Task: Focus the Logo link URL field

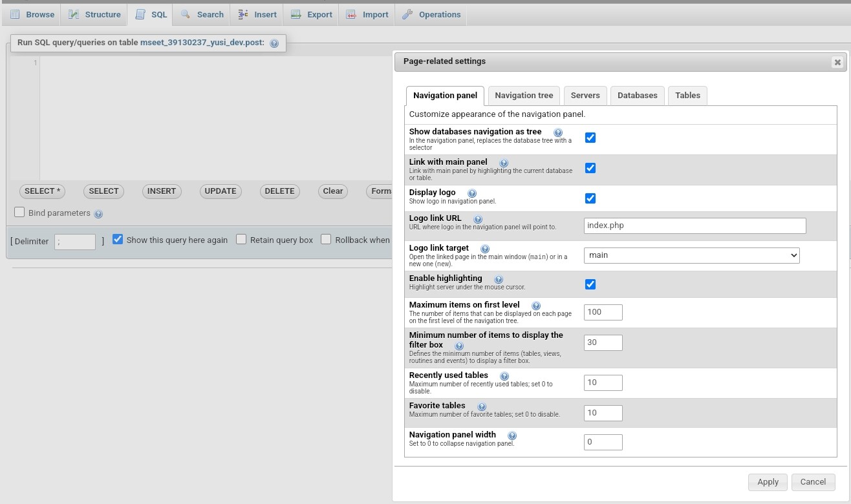Action: click(x=695, y=226)
